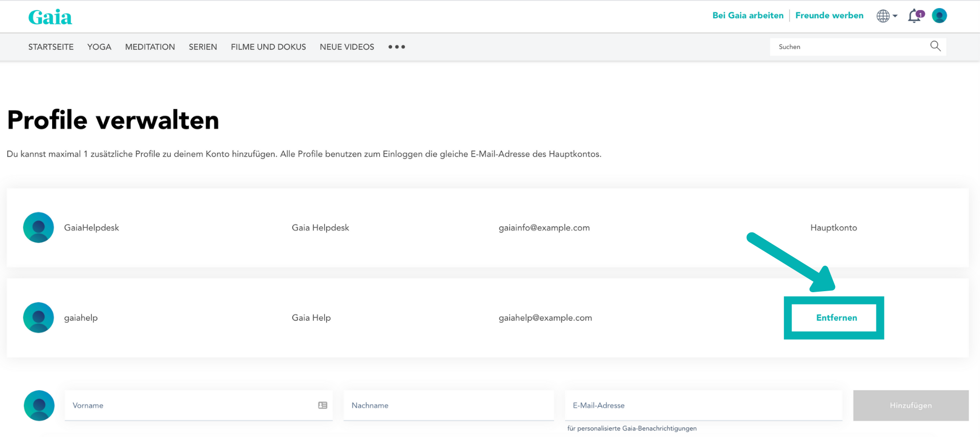The image size is (980, 437).
Task: Click the Hinzufügen button
Action: coord(911,405)
